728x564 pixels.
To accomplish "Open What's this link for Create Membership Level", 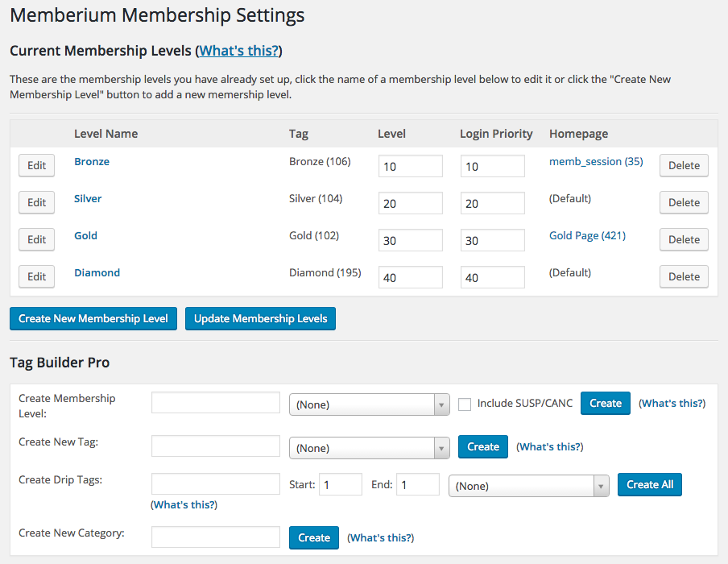I will click(x=672, y=403).
